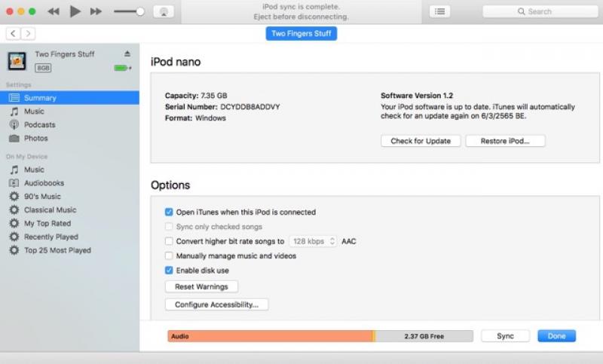603x364 pixels.
Task: Click the rewind playback icon
Action: click(x=53, y=11)
